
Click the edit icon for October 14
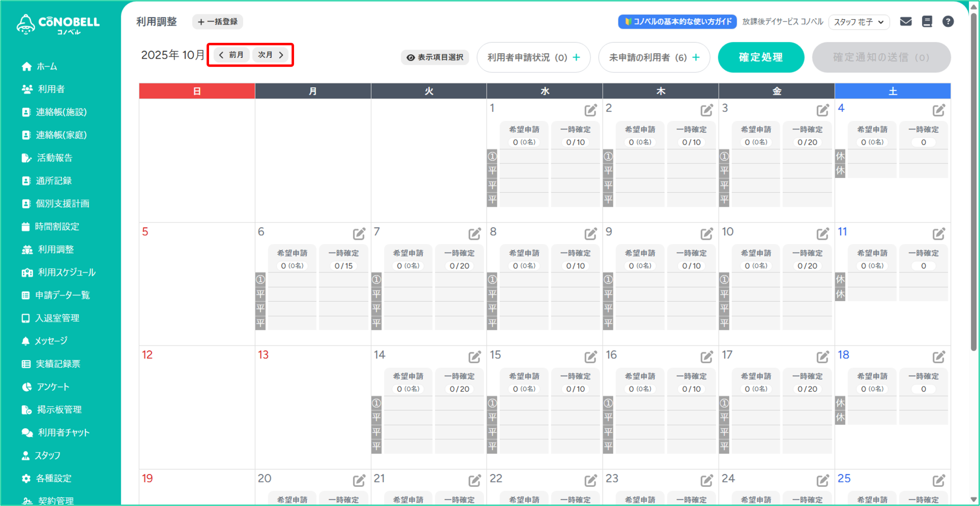pos(474,357)
